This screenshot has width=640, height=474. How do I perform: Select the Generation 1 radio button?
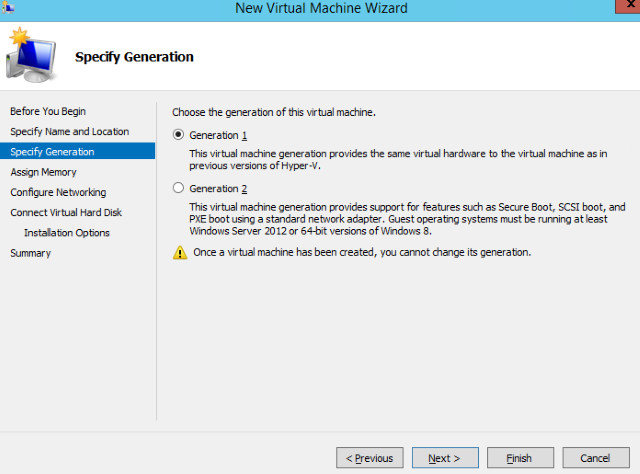(x=178, y=135)
